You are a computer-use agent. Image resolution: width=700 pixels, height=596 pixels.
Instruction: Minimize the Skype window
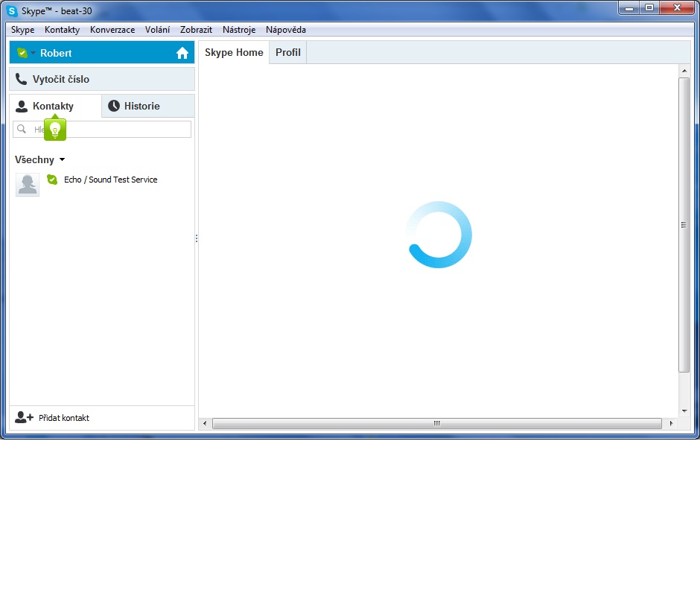[629, 8]
